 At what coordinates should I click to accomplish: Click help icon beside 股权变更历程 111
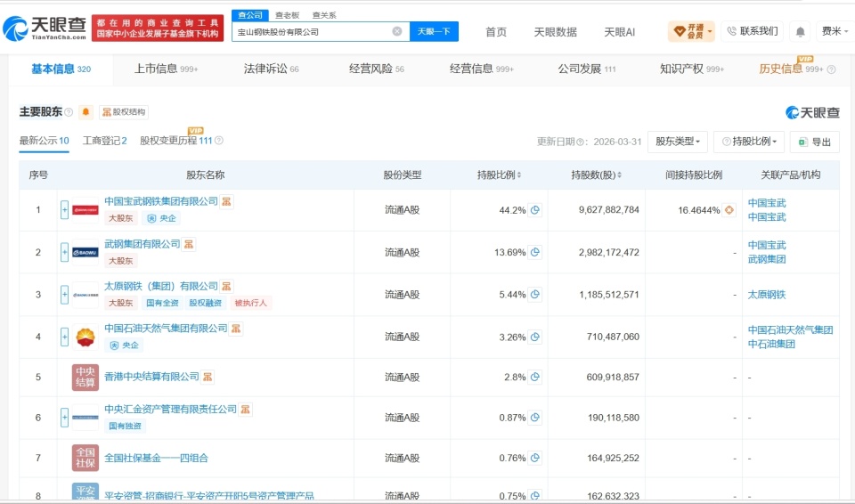tap(219, 141)
